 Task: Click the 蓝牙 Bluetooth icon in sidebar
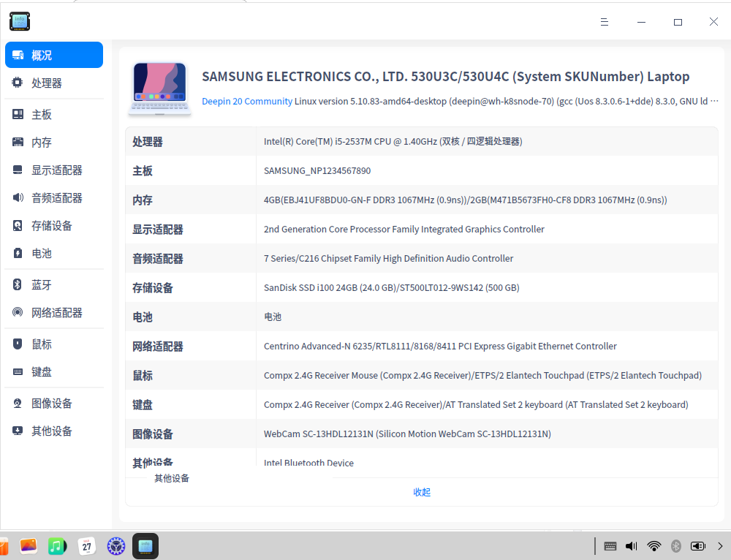[18, 284]
